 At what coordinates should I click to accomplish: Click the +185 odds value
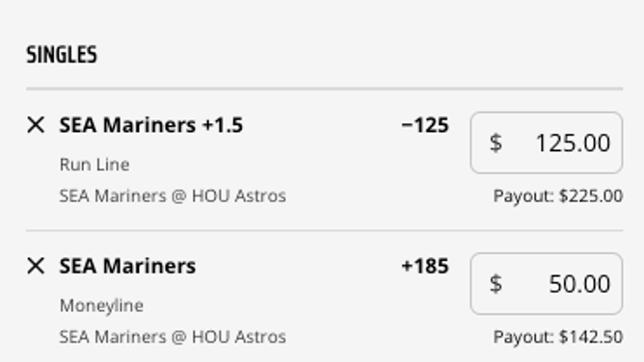pos(425,266)
